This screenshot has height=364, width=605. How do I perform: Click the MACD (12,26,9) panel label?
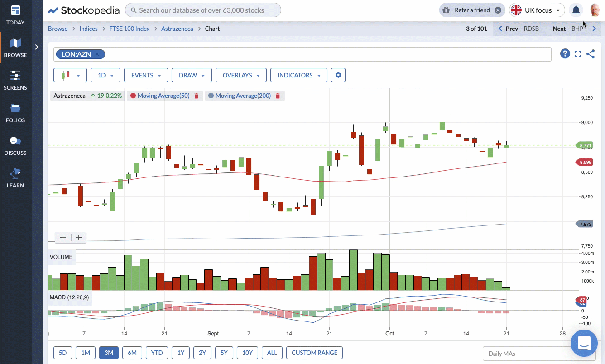pos(70,297)
